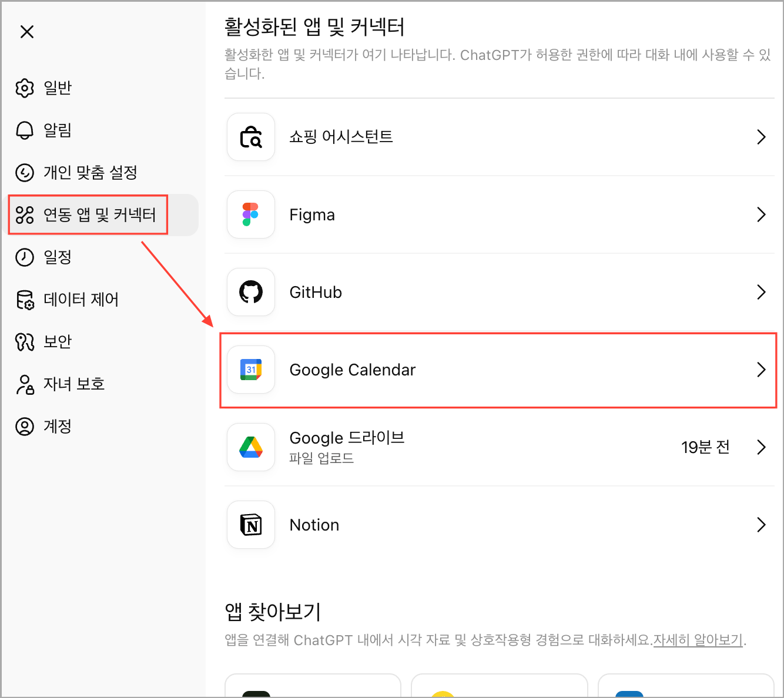784x698 pixels.
Task: Click the Figma app icon
Action: pyautogui.click(x=251, y=214)
